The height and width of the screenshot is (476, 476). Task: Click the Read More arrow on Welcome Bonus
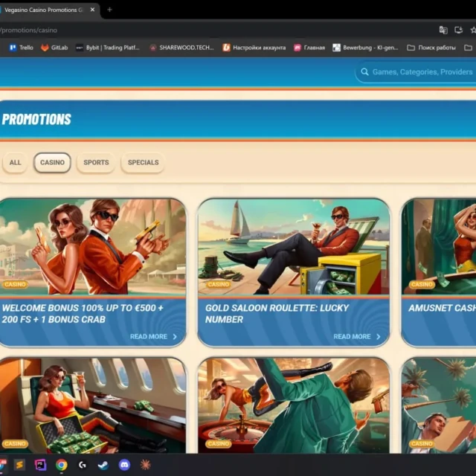(175, 337)
